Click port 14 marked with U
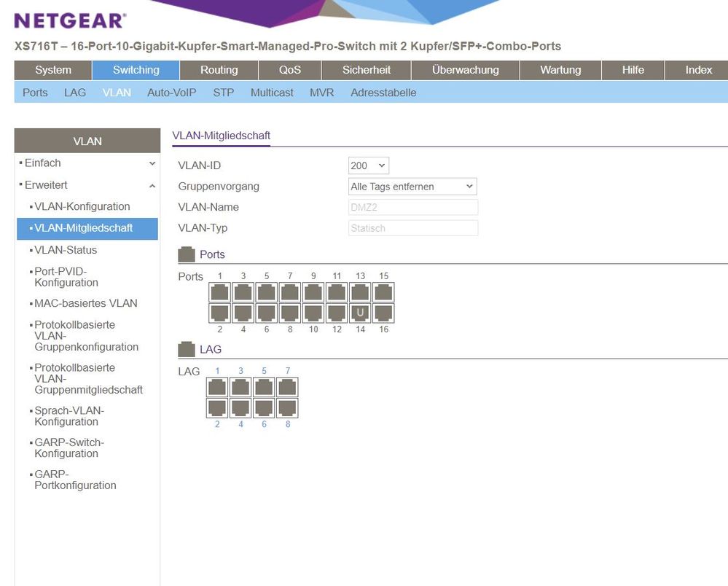The width and height of the screenshot is (728, 586). pos(360,313)
